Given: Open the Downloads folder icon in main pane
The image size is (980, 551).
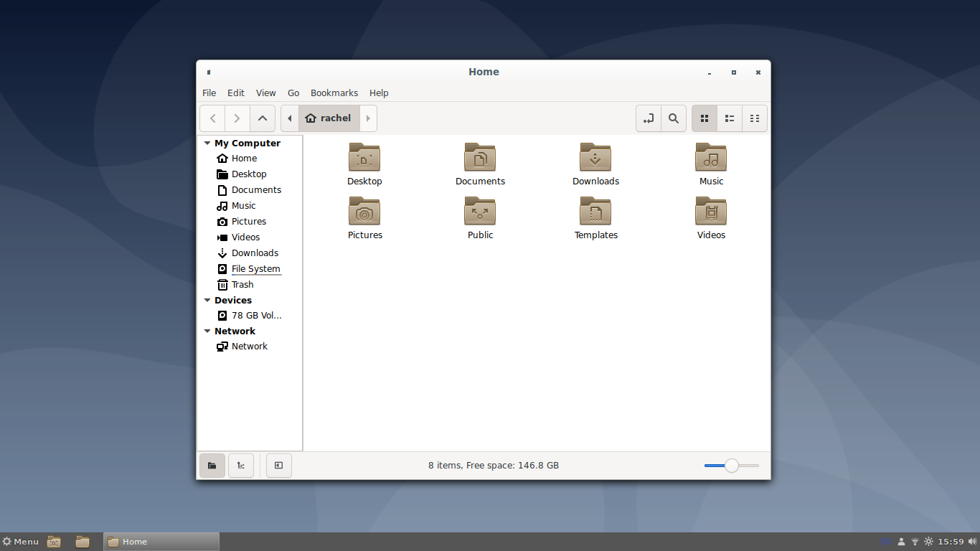Looking at the screenshot, I should coord(595,157).
